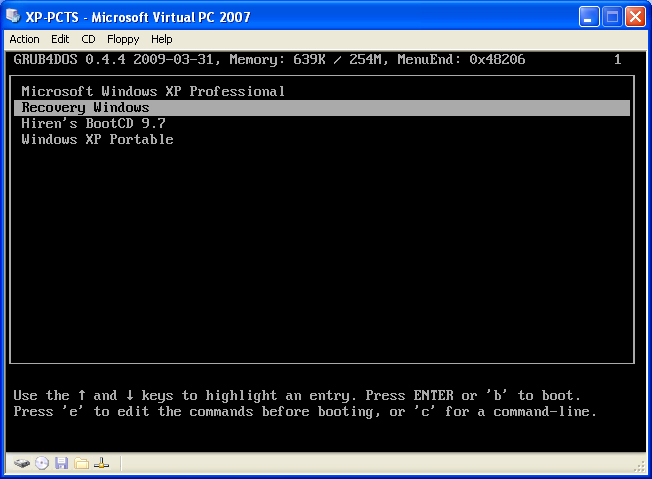652x479 pixels.
Task: Open the Help menu
Action: click(x=161, y=39)
